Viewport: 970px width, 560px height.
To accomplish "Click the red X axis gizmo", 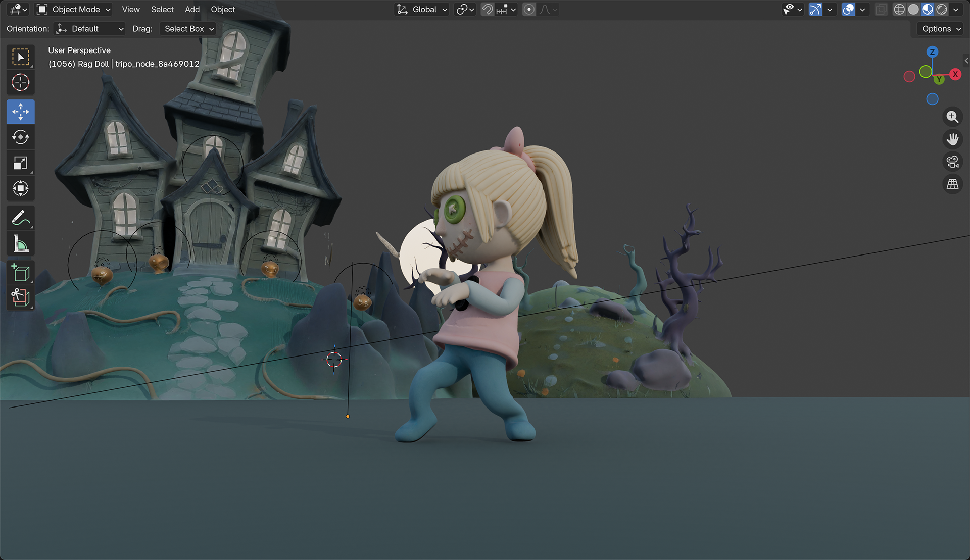I will (x=955, y=74).
